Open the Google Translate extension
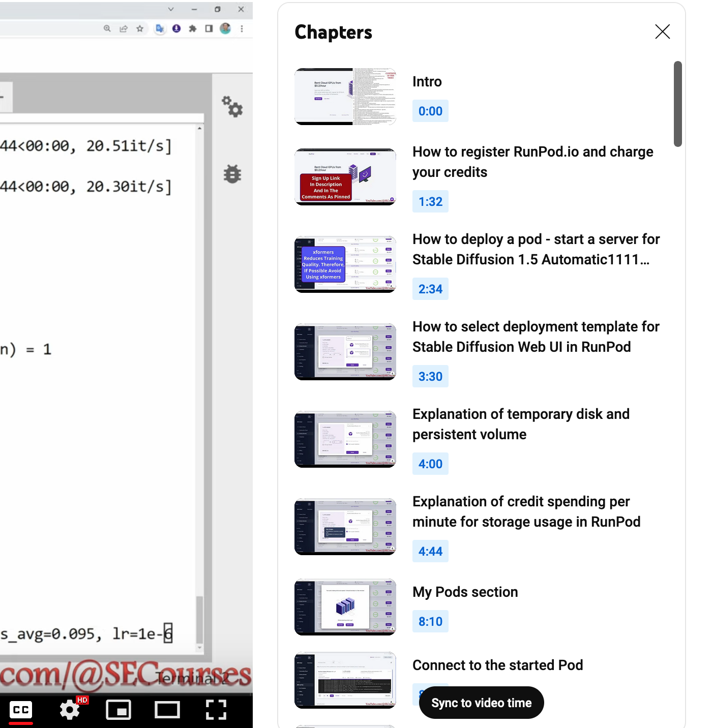Screen dimensions: 712x728 point(160,29)
